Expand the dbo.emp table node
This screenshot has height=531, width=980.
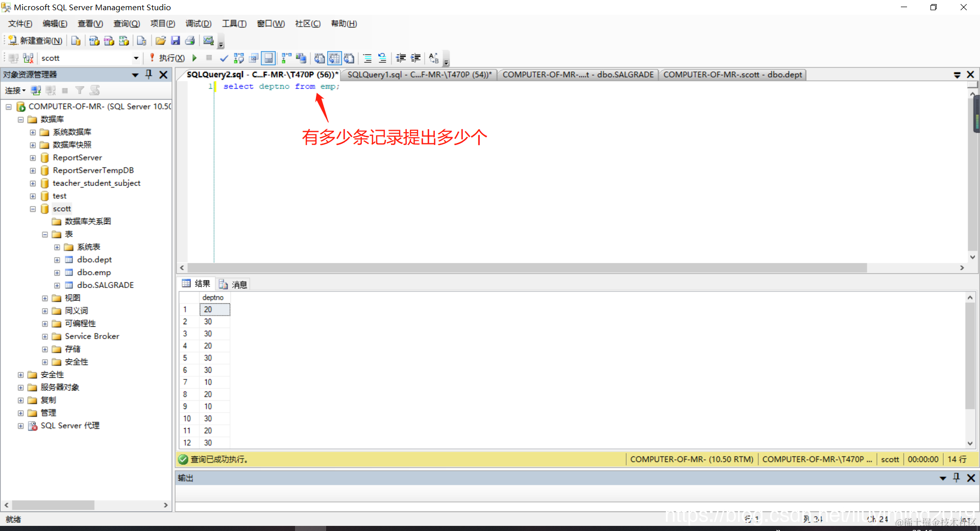(57, 273)
